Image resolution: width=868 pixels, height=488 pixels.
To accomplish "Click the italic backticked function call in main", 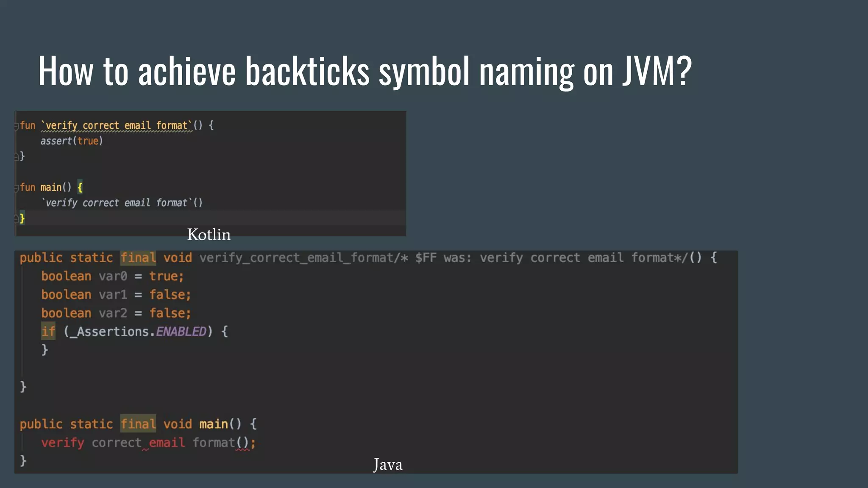I will pyautogui.click(x=122, y=203).
